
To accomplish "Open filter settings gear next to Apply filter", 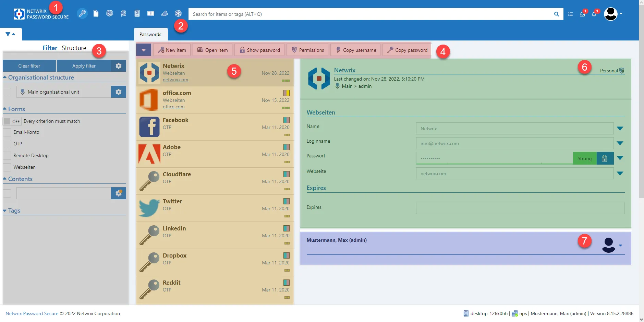I will [x=119, y=66].
